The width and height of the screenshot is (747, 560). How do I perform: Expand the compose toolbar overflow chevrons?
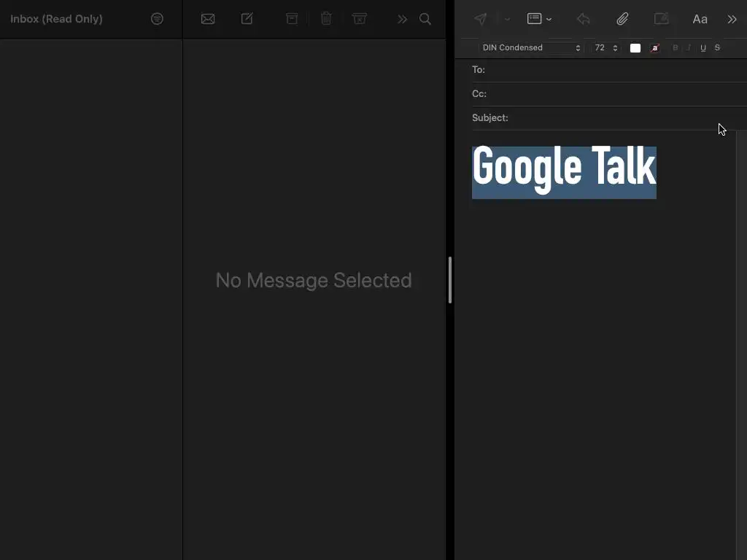732,19
